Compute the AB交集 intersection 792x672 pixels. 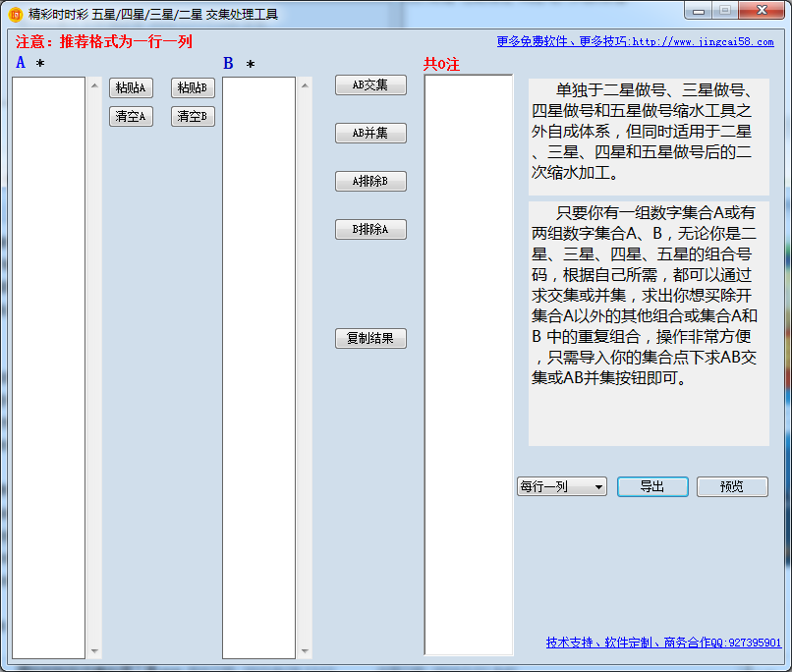[370, 84]
